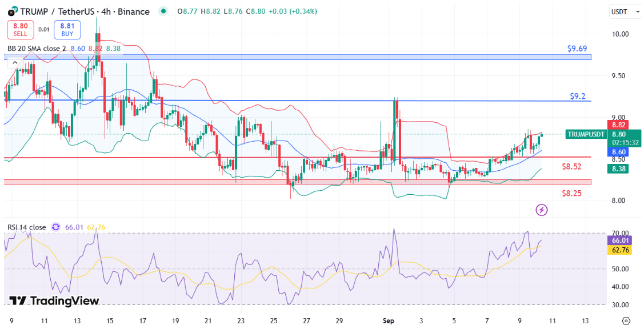Click the green 8.38 lower band price tag
The height and width of the screenshot is (329, 644).
[618, 168]
